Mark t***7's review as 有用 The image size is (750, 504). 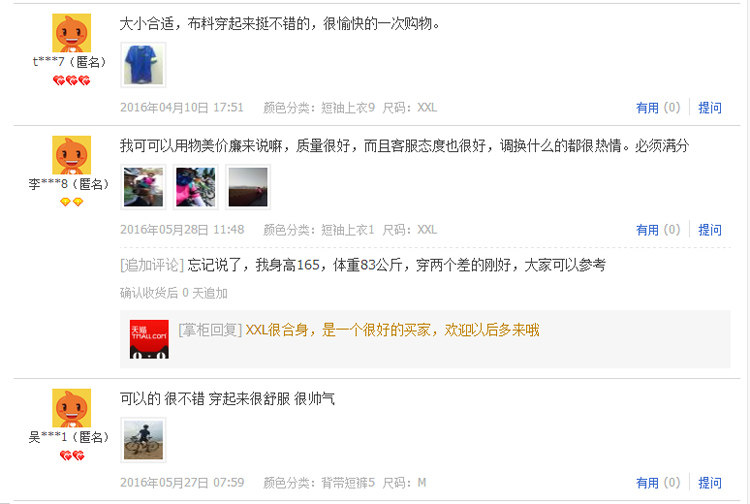click(658, 108)
